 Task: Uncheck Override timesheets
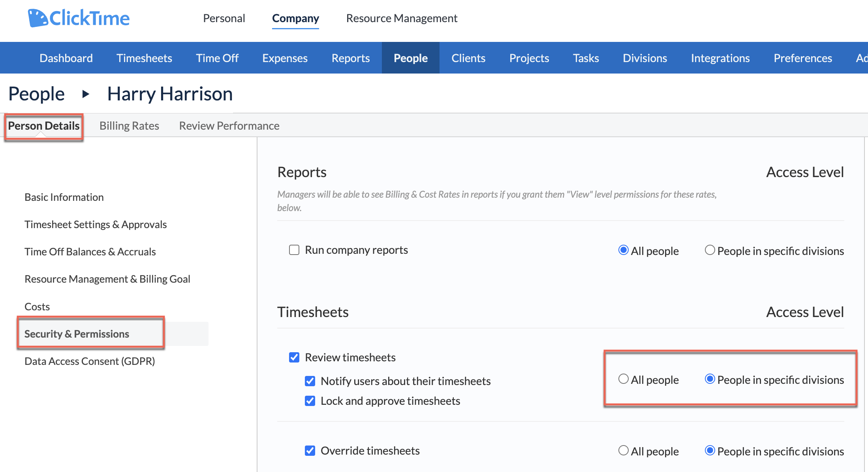pyautogui.click(x=310, y=451)
